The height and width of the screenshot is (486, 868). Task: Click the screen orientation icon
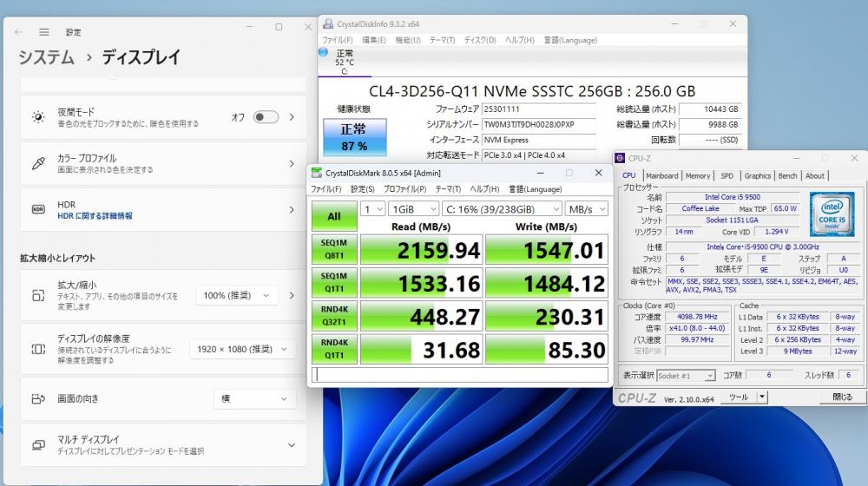[x=38, y=398]
